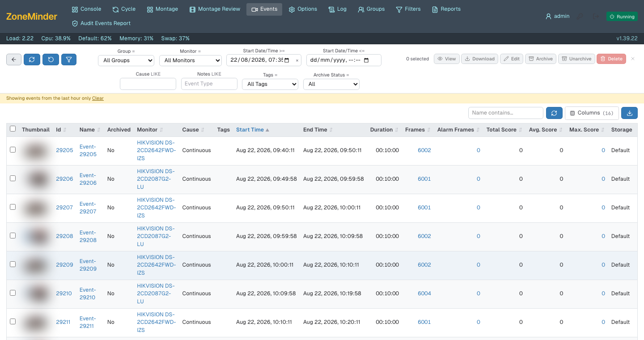Click the reset counter-clockwise arrow icon
Viewport: 644px width, 340px height.
coord(51,59)
